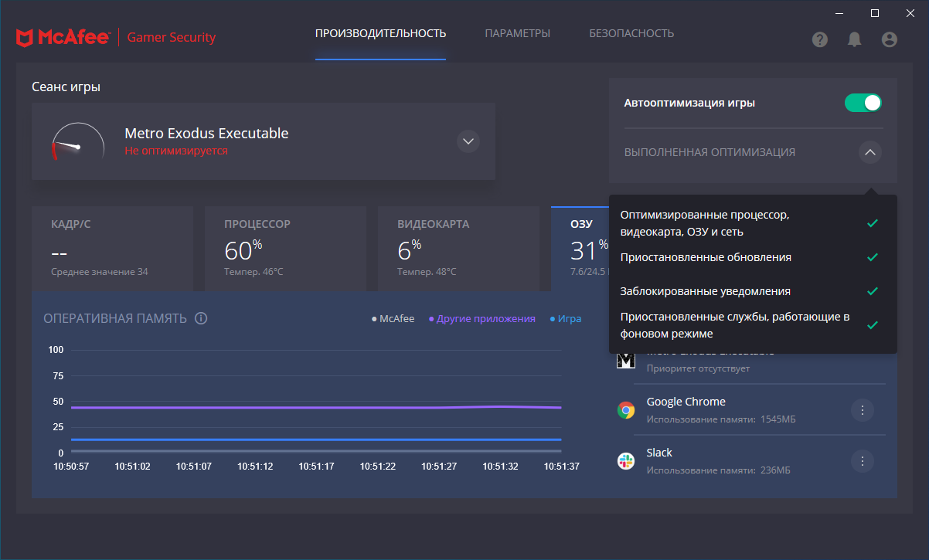Click the Slack app icon
Screen dimensions: 929x560
pyautogui.click(x=626, y=461)
